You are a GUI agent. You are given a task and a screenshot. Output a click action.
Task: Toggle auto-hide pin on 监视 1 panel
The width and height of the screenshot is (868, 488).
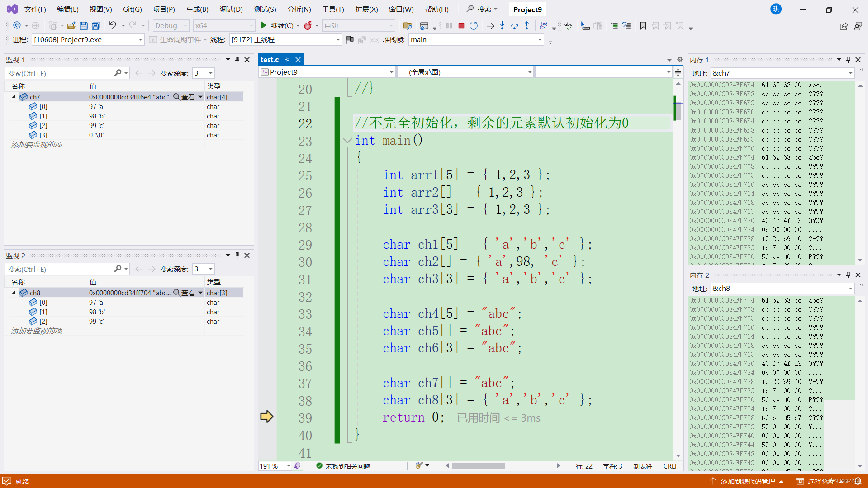click(x=237, y=60)
